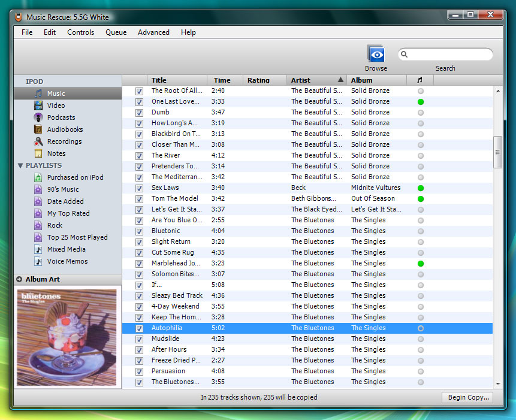
Task: Collapse the PLAYLISTS section triangle
Action: pos(20,165)
